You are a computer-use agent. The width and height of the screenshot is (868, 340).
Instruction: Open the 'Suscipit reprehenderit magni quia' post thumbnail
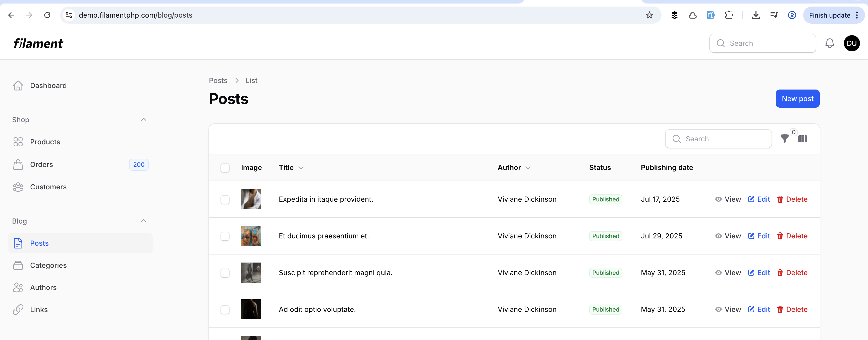(x=251, y=273)
